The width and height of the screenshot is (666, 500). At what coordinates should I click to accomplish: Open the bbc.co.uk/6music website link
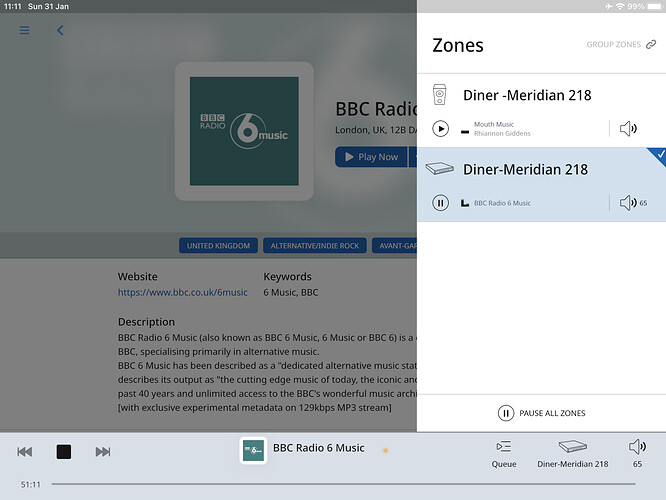click(x=183, y=292)
